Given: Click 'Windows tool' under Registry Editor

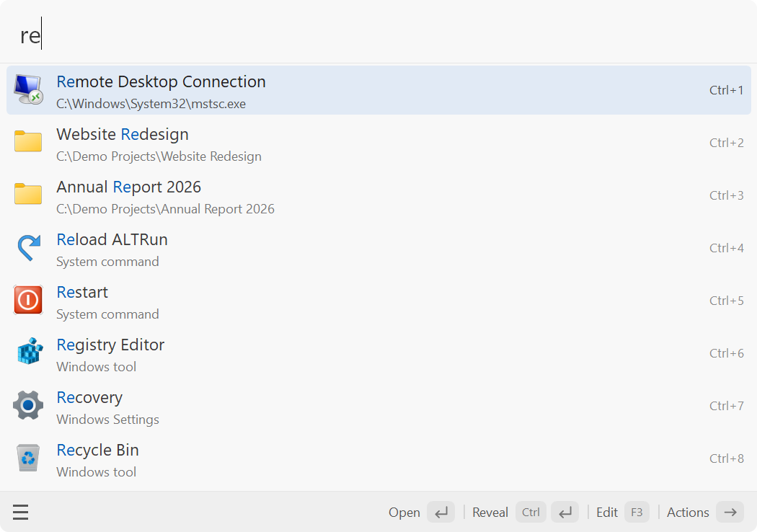Looking at the screenshot, I should click(x=97, y=367).
